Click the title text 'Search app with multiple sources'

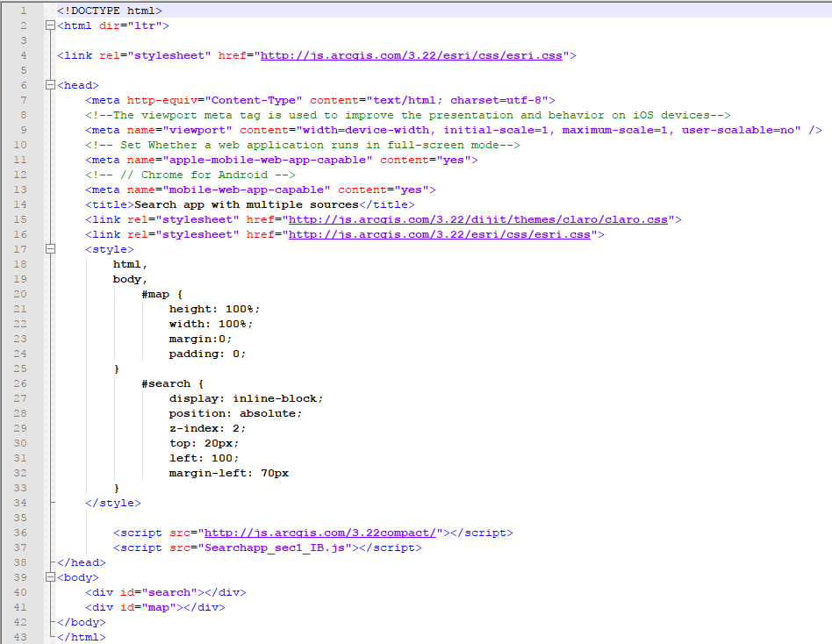pyautogui.click(x=247, y=204)
